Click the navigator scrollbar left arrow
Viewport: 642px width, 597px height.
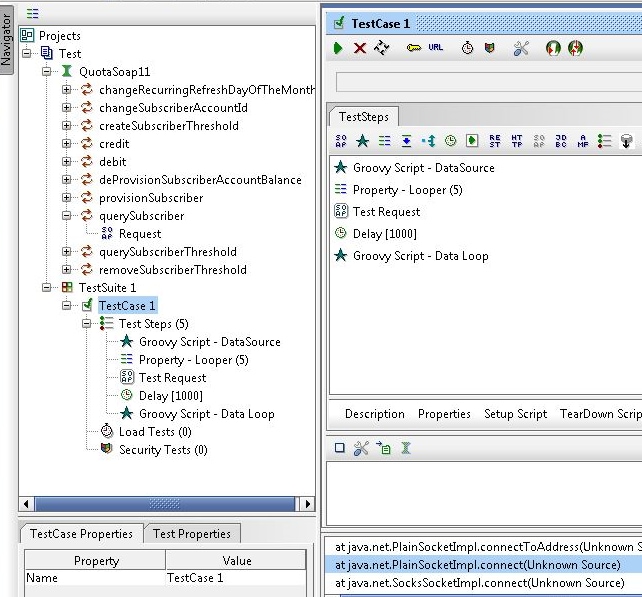click(26, 504)
